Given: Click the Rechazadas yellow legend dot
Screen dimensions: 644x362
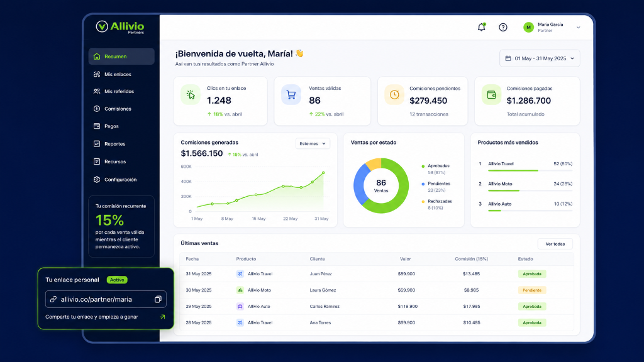Looking at the screenshot, I should click(423, 202).
